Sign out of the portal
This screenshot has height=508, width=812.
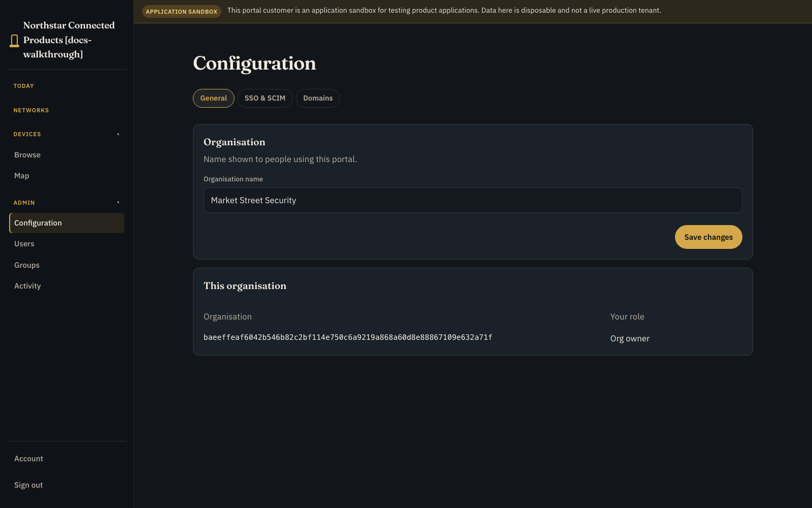click(x=66, y=485)
